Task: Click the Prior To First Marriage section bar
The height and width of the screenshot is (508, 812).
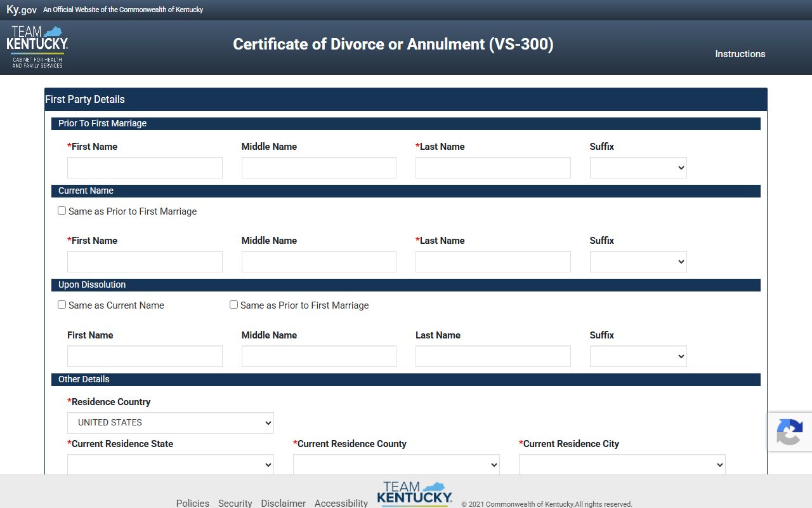Action: 406,124
